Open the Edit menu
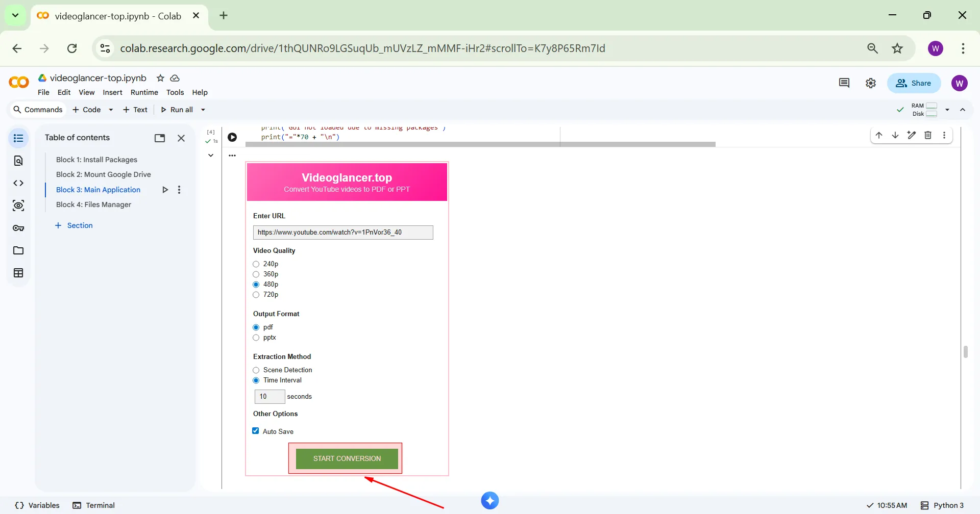The height and width of the screenshot is (514, 980). (64, 92)
